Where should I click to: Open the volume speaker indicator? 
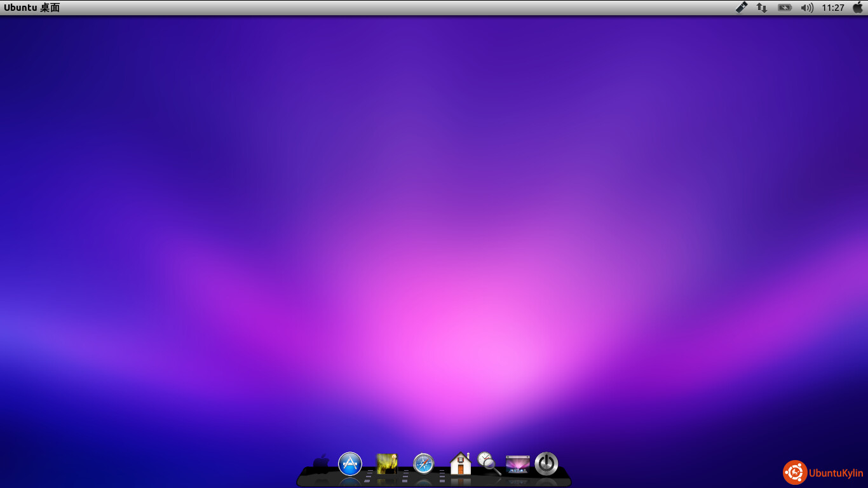tap(807, 8)
